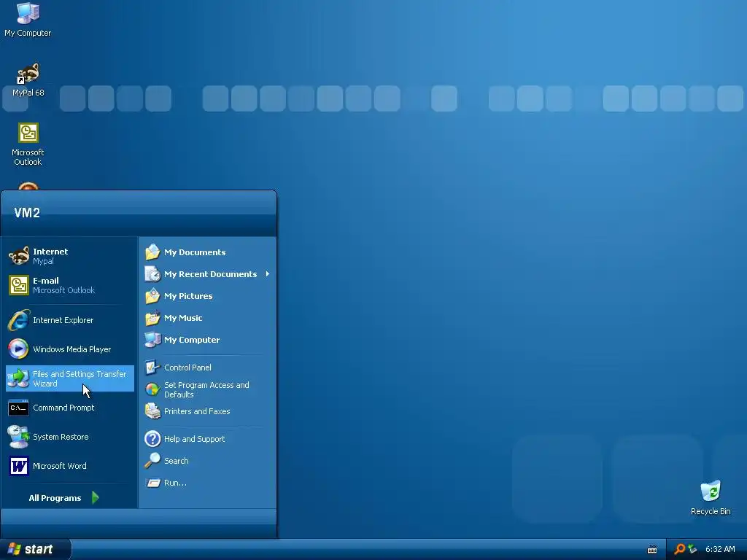Click Set Program Access and Defaults icon

pyautogui.click(x=152, y=389)
